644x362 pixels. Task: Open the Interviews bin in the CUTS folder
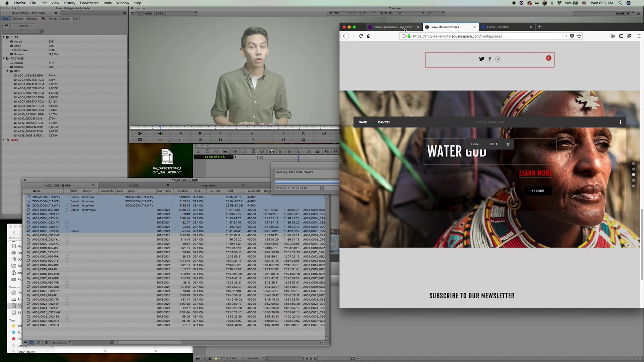[x=21, y=50]
